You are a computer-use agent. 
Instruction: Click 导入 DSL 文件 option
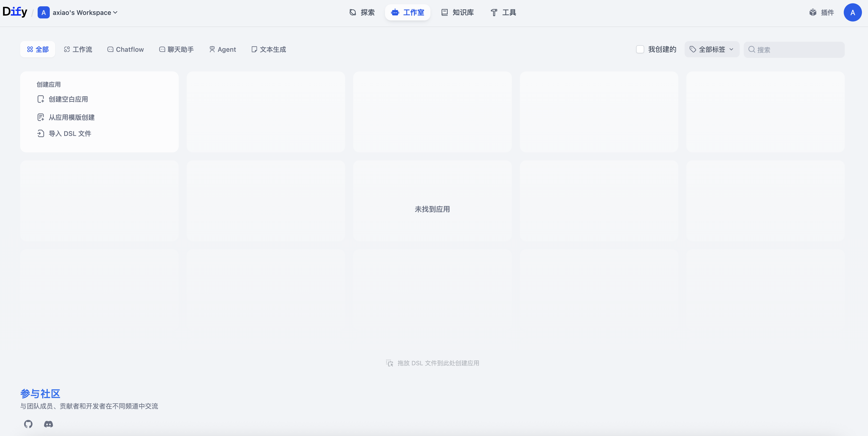point(64,133)
